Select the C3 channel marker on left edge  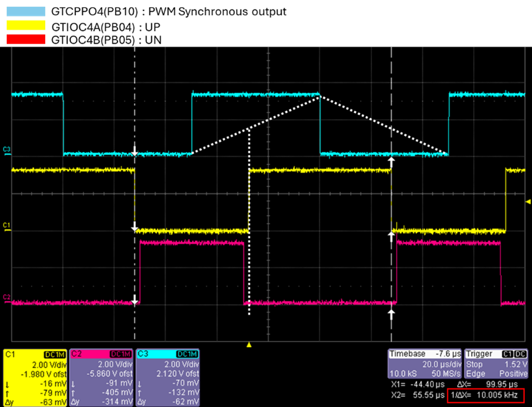click(7, 150)
